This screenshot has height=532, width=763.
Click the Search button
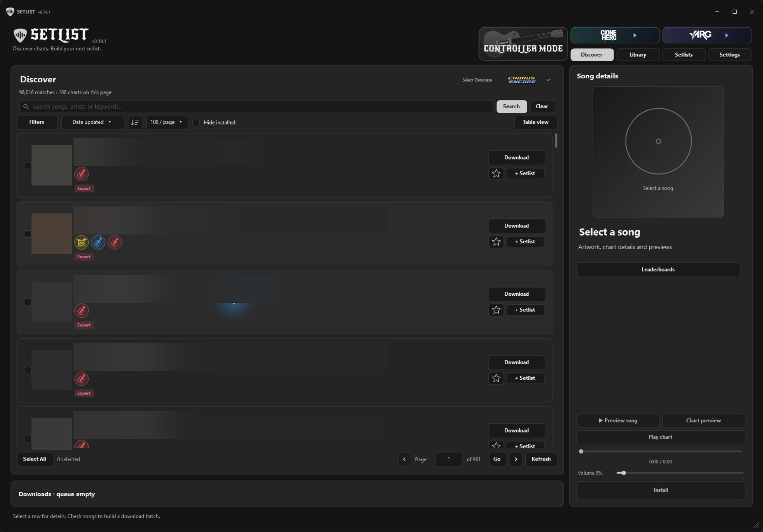click(511, 106)
